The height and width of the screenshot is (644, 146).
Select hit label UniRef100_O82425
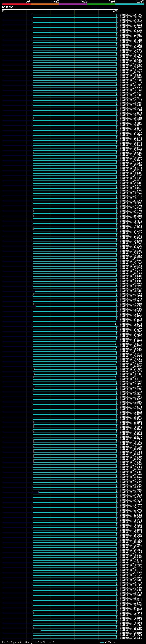[131, 565]
